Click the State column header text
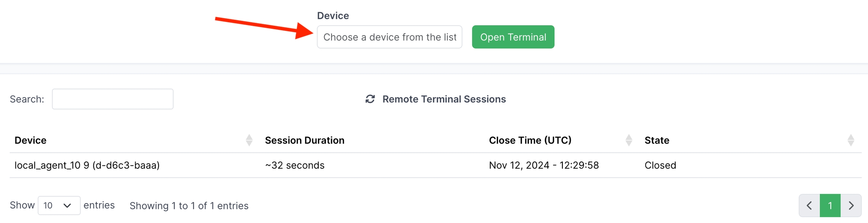This screenshot has height=223, width=868. pos(657,140)
